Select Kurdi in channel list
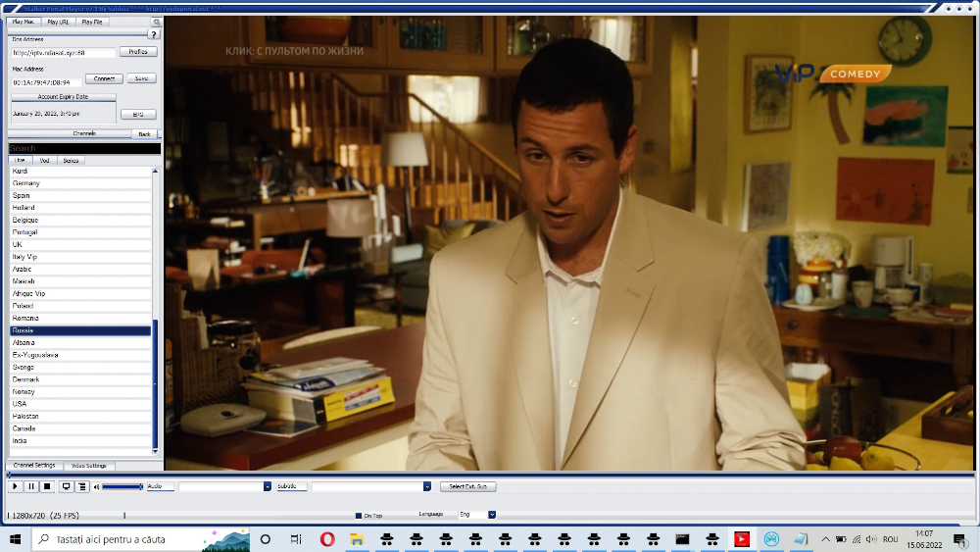980x552 pixels. (80, 172)
